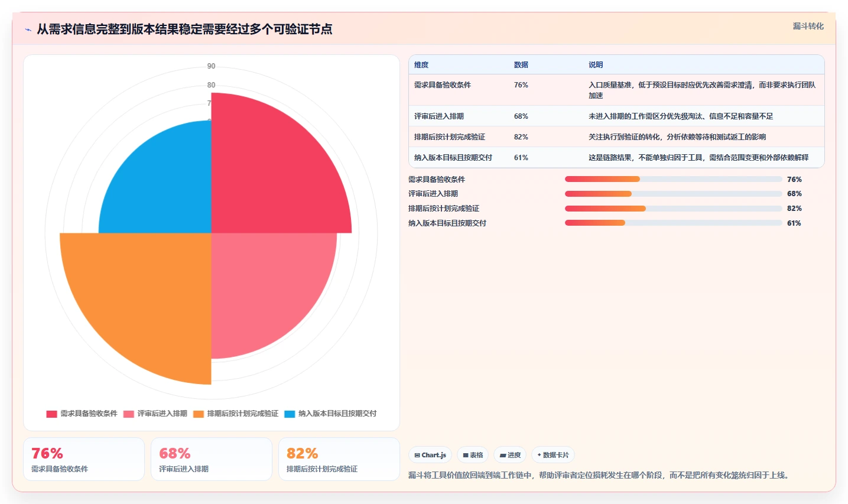848x504 pixels.
Task: Open the 68% 评审后进入排期 stat card
Action: pos(212,459)
